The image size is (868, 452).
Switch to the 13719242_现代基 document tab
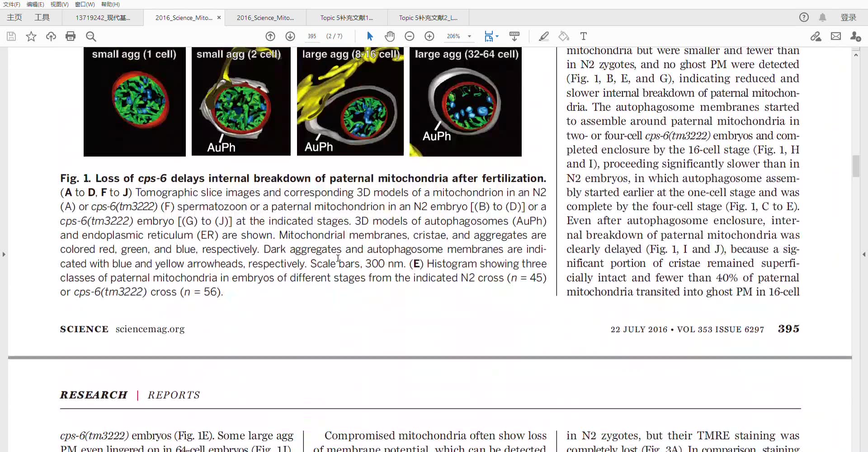pos(103,18)
